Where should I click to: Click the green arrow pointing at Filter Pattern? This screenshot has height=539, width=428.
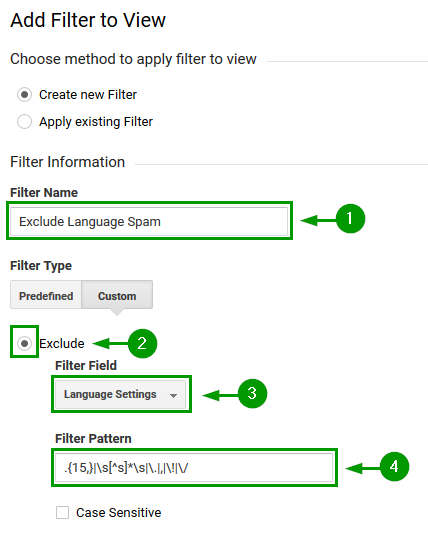point(363,468)
